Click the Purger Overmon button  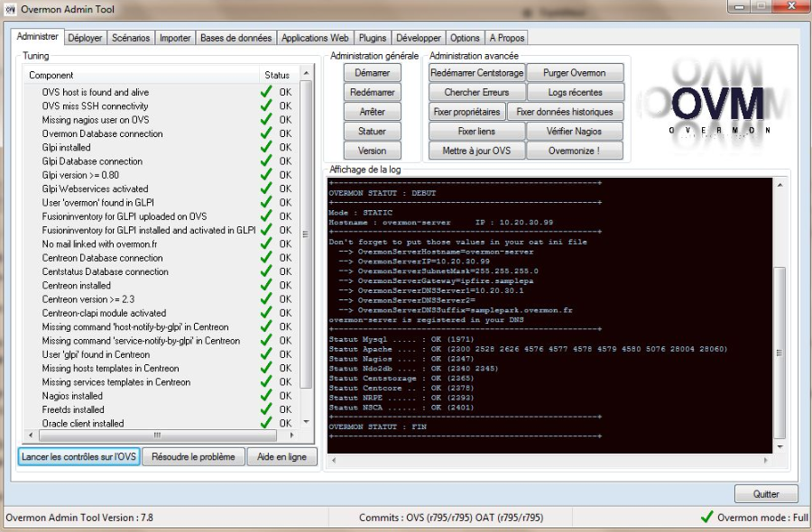tap(576, 73)
